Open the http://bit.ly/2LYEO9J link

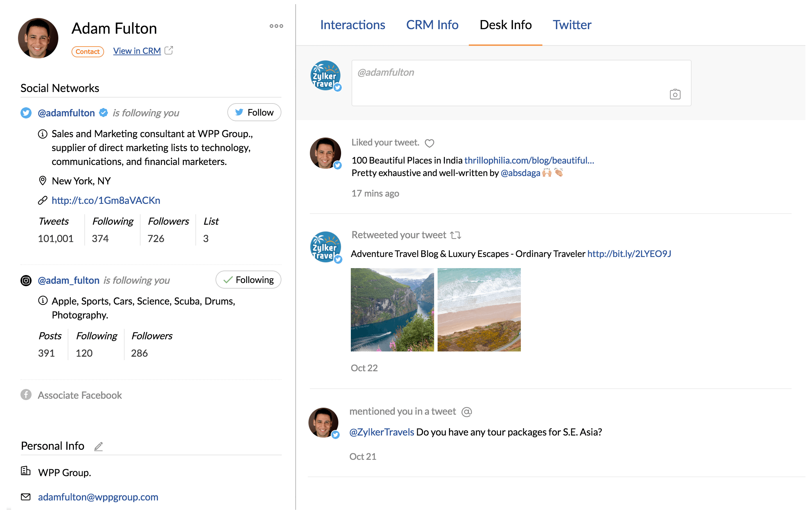(x=629, y=254)
